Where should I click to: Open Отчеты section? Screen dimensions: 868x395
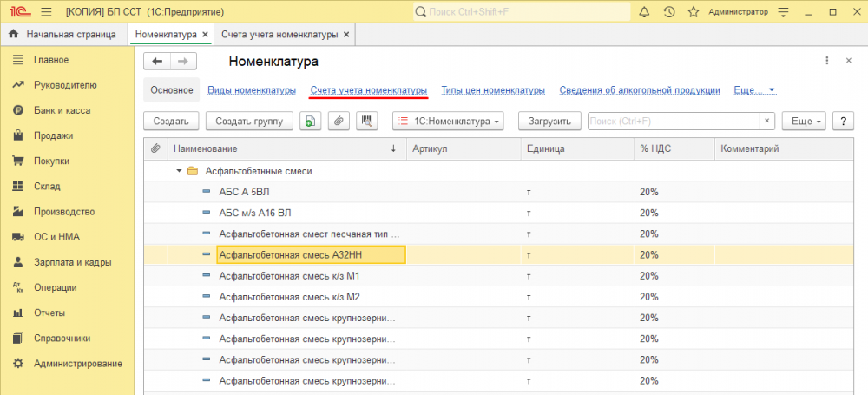pyautogui.click(x=49, y=313)
